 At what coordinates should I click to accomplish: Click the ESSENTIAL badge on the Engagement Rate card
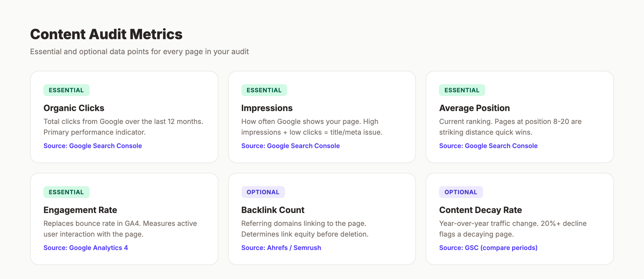tap(66, 192)
